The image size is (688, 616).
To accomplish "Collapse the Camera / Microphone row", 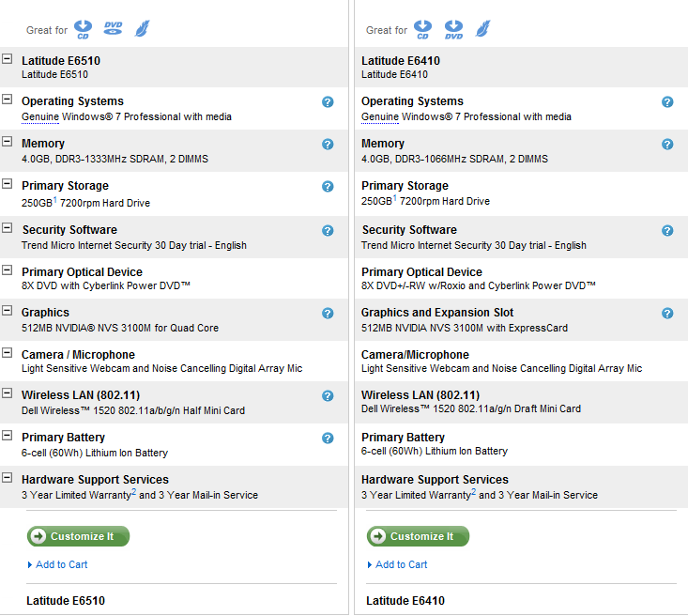I will (x=7, y=352).
